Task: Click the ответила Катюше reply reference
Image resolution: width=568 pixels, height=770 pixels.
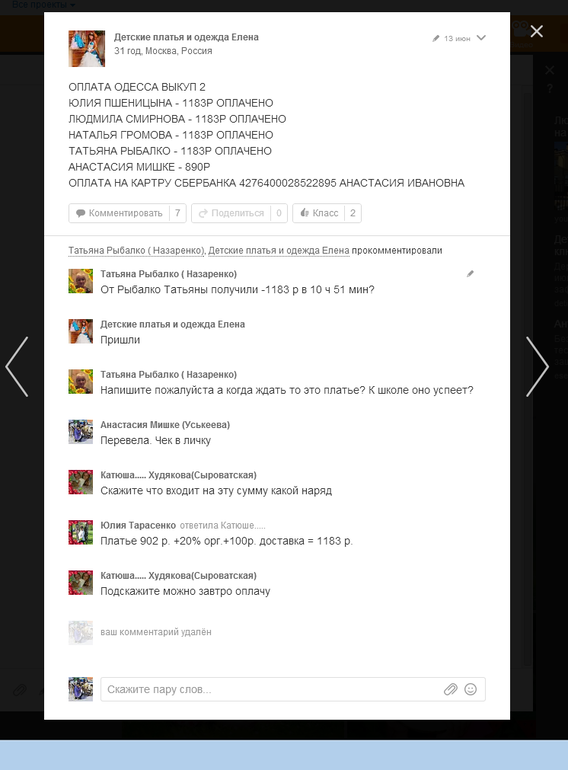Action: click(x=222, y=525)
